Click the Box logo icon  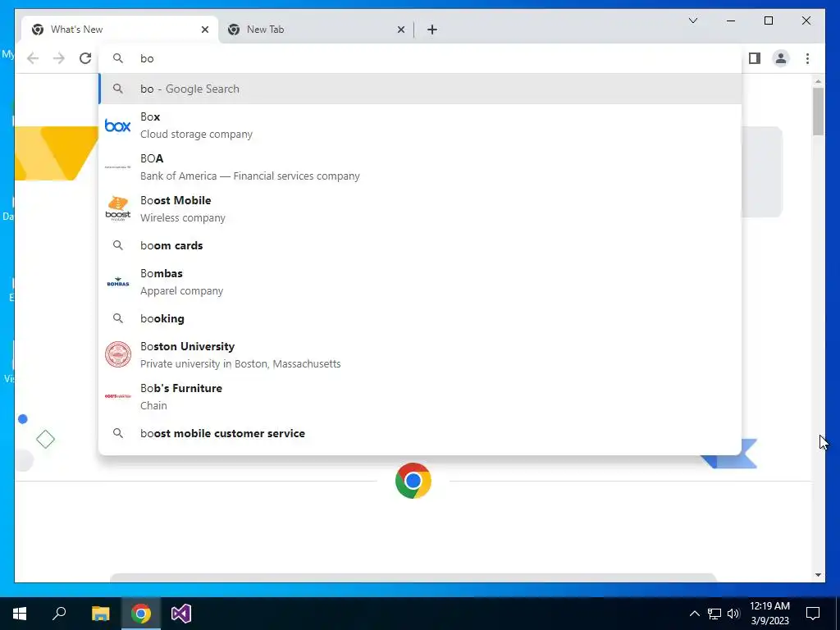click(x=118, y=126)
